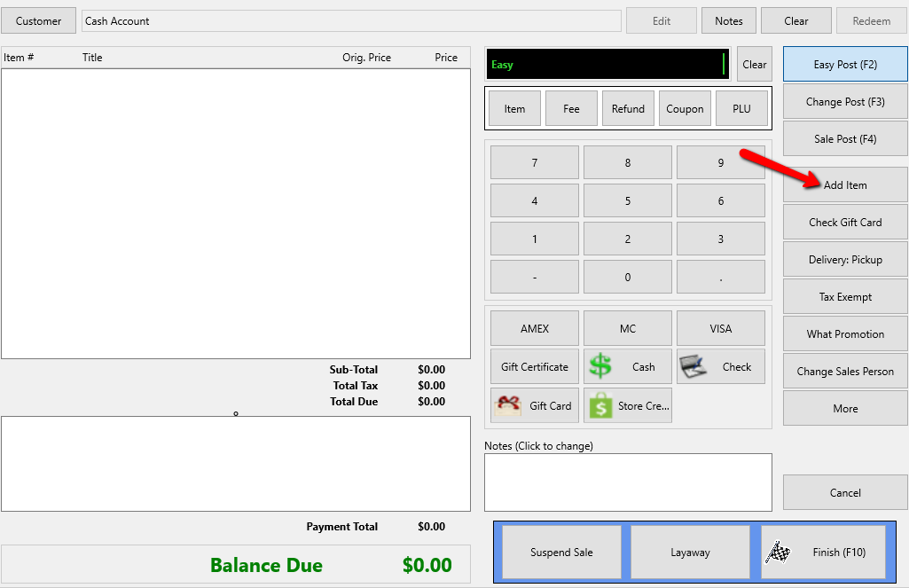Image resolution: width=909 pixels, height=588 pixels.
Task: Select Easy Post (F2) mode
Action: click(845, 65)
